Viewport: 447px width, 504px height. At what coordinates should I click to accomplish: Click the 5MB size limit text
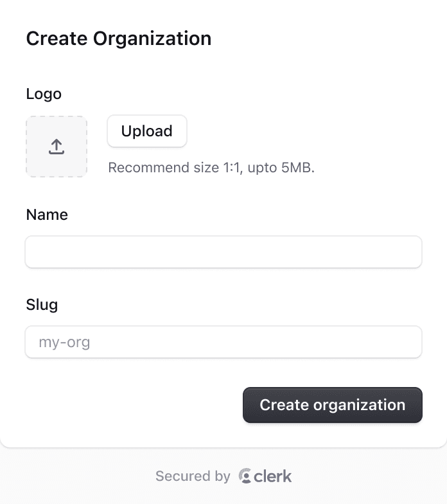click(x=298, y=168)
